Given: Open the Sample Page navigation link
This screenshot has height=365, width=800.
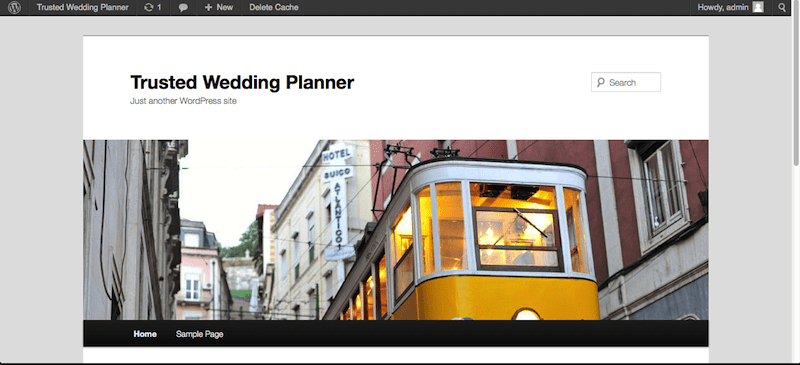Looking at the screenshot, I should pyautogui.click(x=199, y=334).
